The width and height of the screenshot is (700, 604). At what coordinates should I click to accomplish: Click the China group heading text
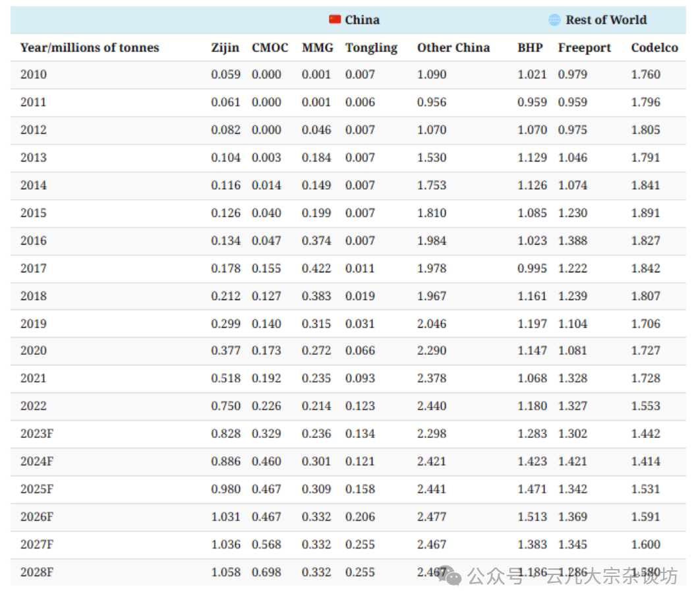click(362, 20)
